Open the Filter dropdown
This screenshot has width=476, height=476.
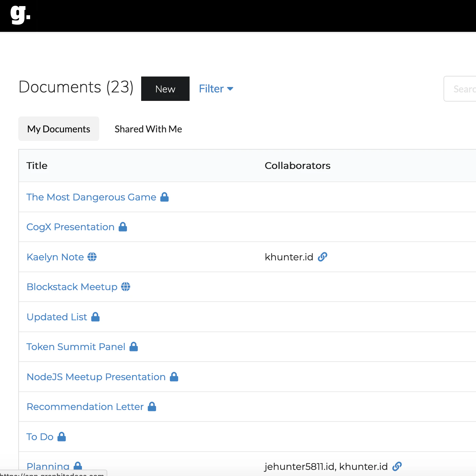tap(216, 89)
